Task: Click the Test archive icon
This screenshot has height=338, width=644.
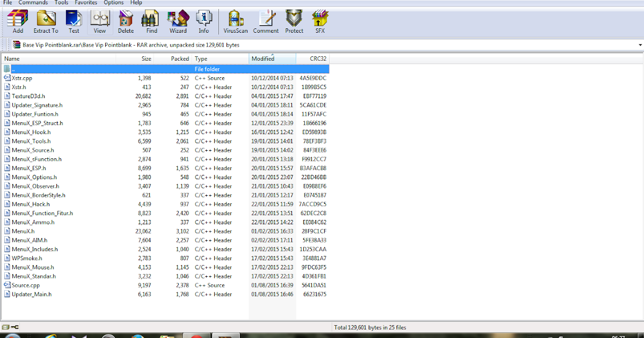Action: pos(74,21)
